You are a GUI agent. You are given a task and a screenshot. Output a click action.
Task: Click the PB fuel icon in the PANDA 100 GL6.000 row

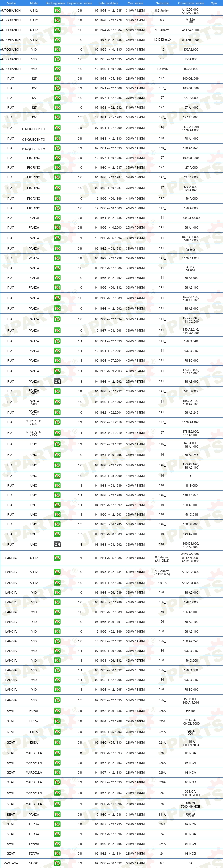click(57, 218)
